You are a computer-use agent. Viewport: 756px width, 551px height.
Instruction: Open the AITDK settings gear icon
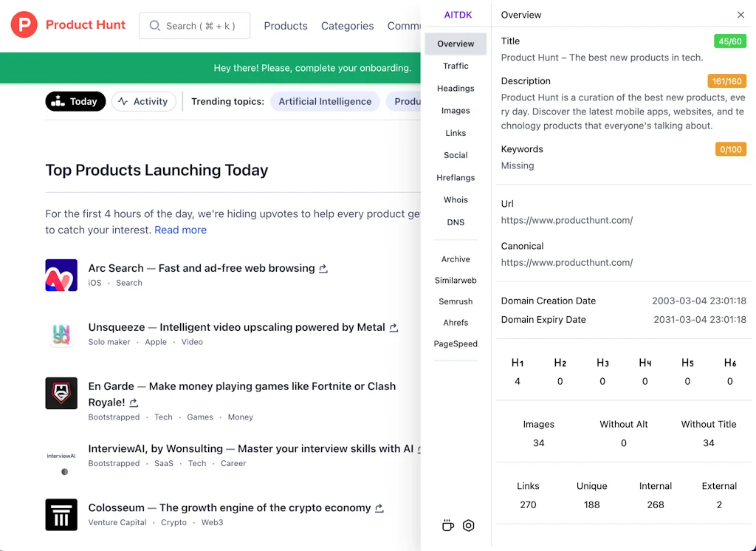click(x=469, y=525)
